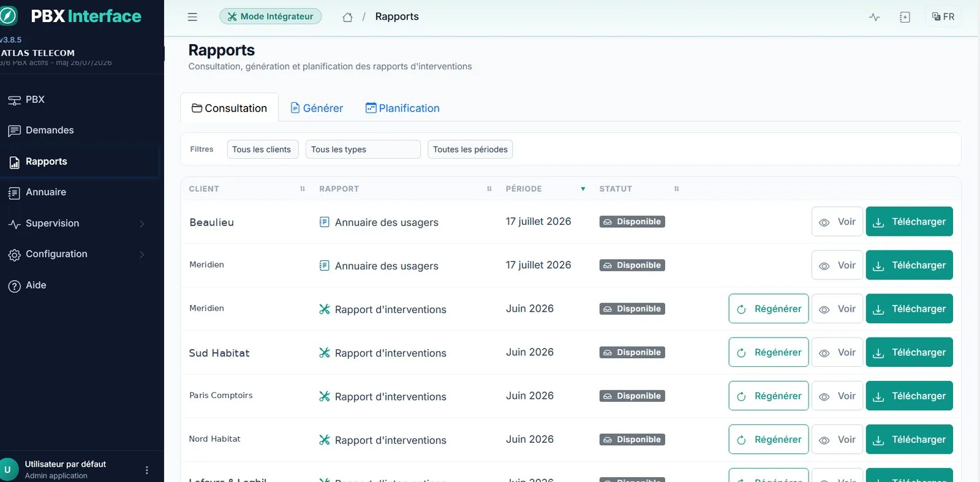The width and height of the screenshot is (980, 482).
Task: Open Rapports in the sidebar
Action: (80, 162)
